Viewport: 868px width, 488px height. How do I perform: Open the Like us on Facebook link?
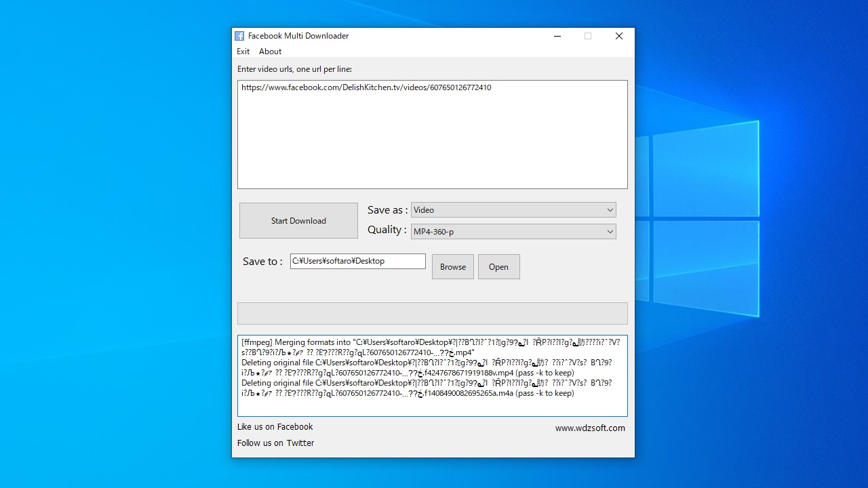tap(275, 427)
